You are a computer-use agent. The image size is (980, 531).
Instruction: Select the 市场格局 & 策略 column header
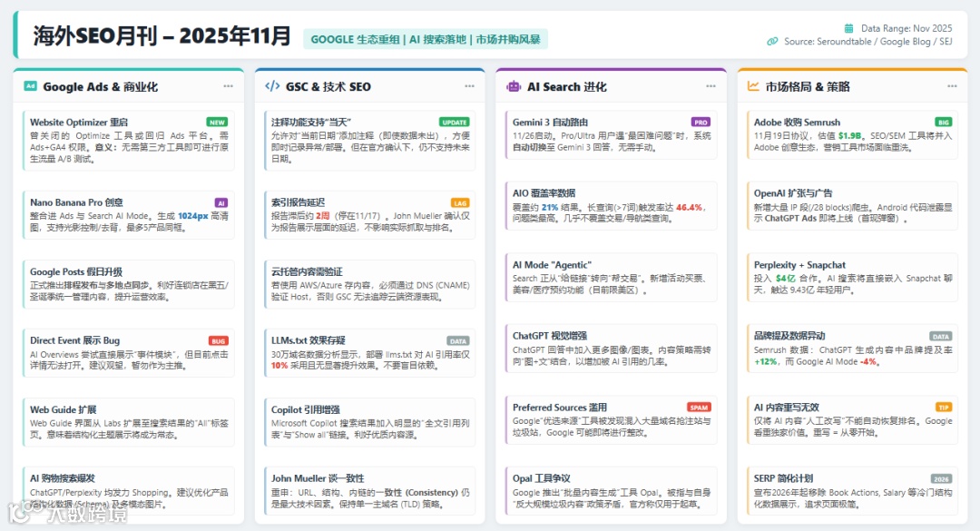pos(852,86)
